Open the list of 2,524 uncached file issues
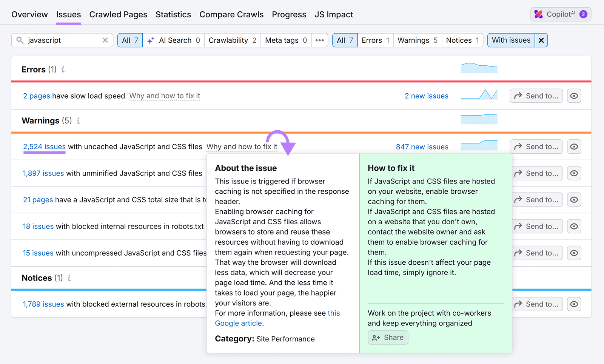 click(x=44, y=147)
